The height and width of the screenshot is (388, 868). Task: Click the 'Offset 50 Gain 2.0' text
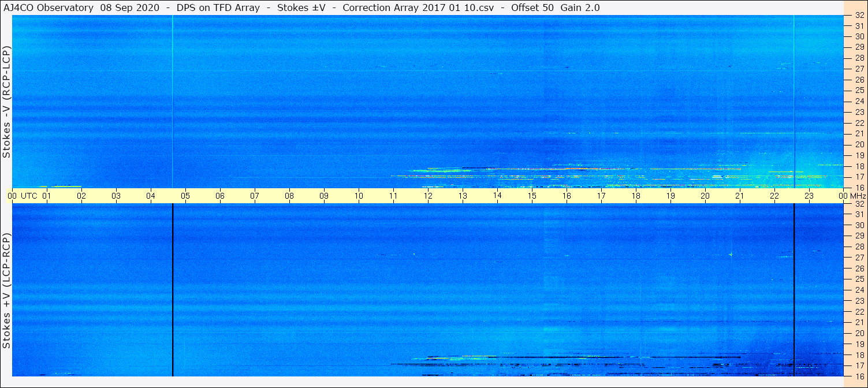pos(556,8)
